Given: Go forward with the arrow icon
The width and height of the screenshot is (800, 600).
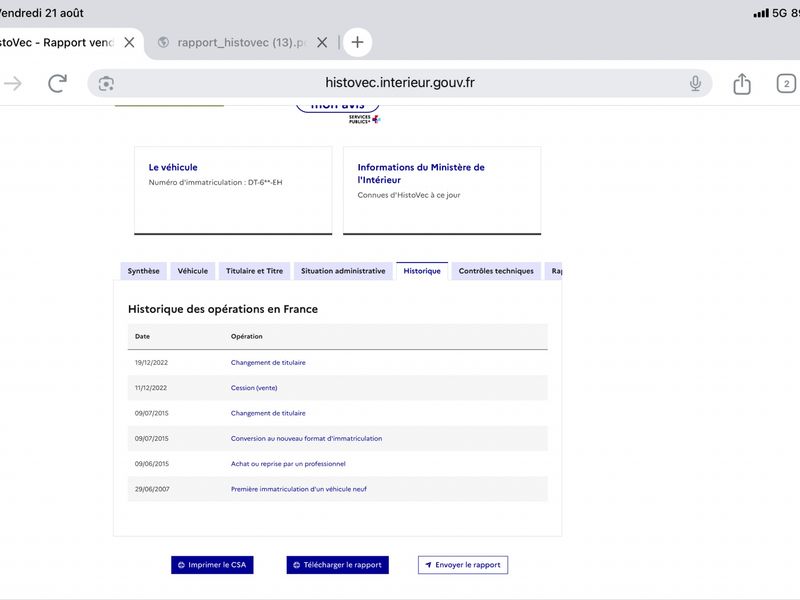Looking at the screenshot, I should pos(13,83).
